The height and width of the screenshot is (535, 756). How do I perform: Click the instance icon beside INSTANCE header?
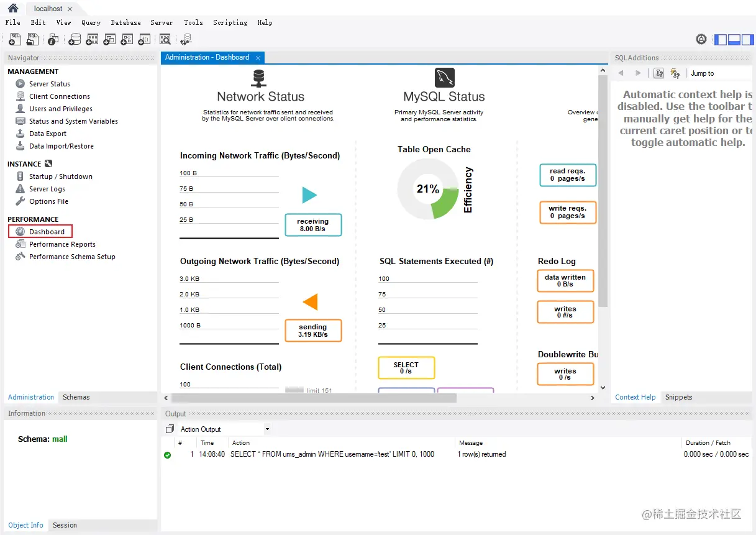(x=48, y=164)
